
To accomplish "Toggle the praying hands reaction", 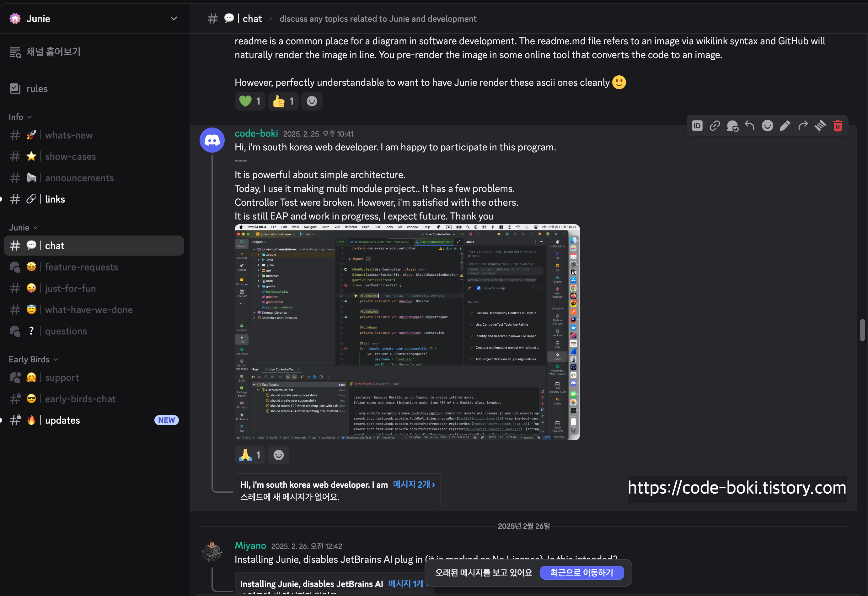I will point(250,455).
